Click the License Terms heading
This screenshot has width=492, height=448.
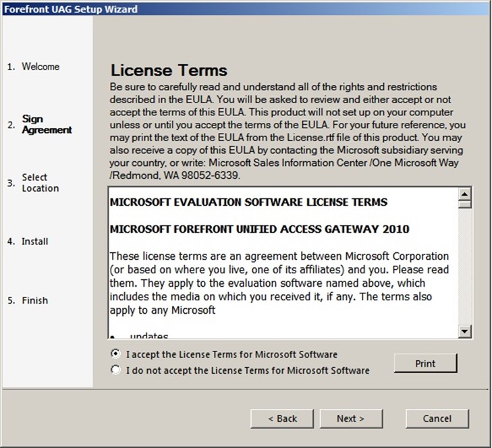tap(169, 70)
